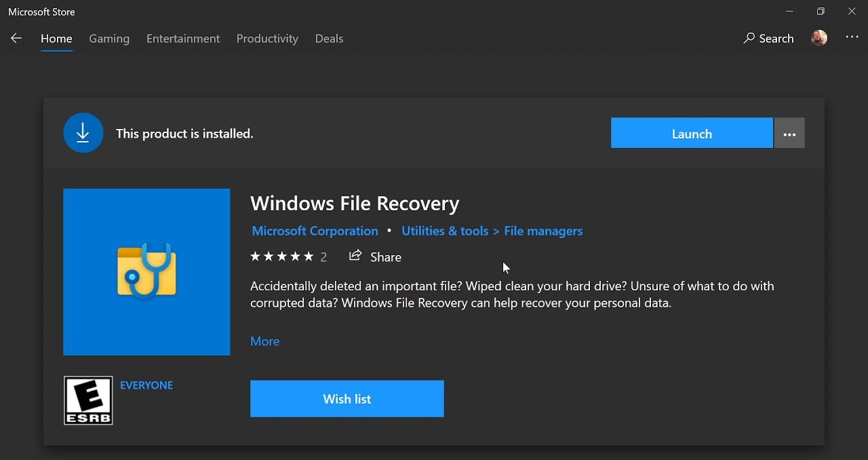Open the Productivity tab
This screenshot has height=460, width=868.
267,39
